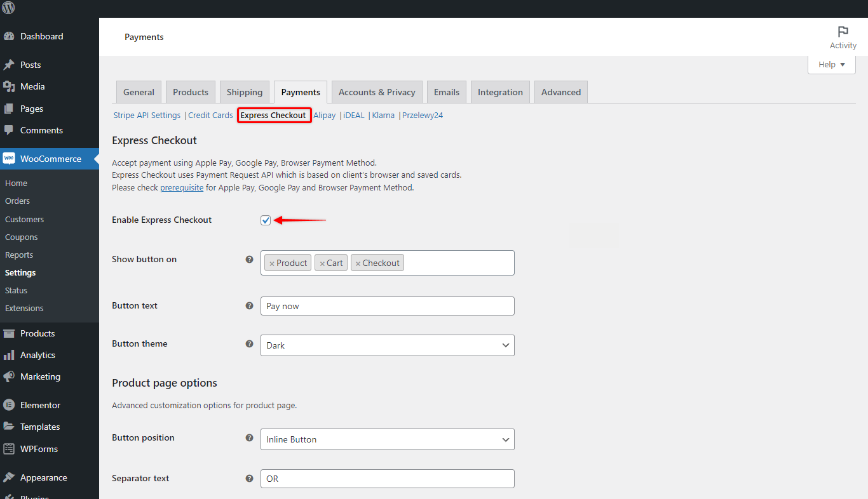Screen dimensions: 868x499
Task: Switch to the Advanced tab
Action: [x=561, y=92]
